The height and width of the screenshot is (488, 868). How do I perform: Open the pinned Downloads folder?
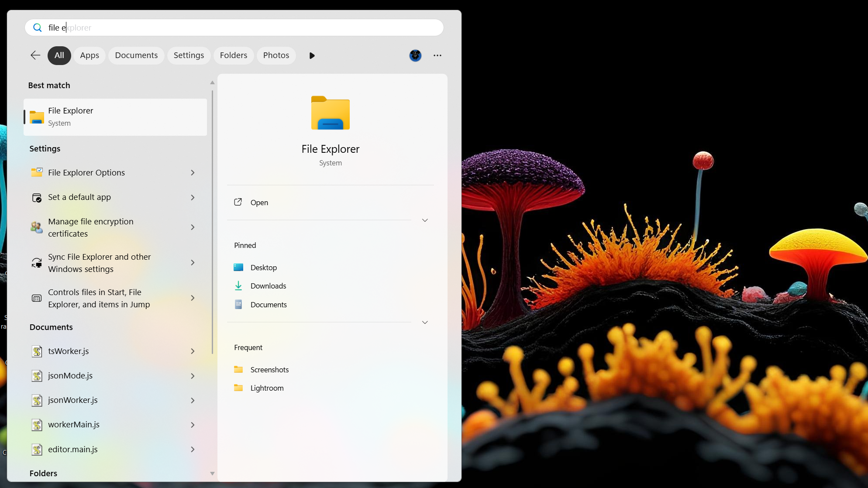tap(268, 286)
